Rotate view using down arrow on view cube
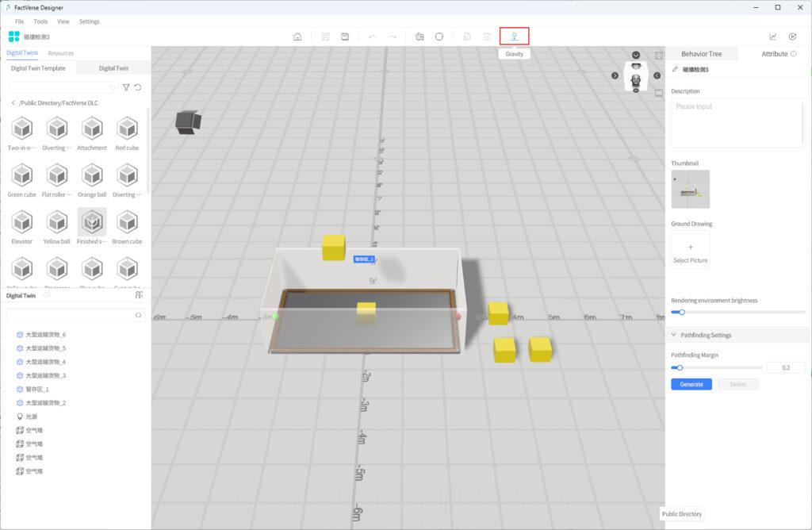The image size is (812, 530). (636, 55)
